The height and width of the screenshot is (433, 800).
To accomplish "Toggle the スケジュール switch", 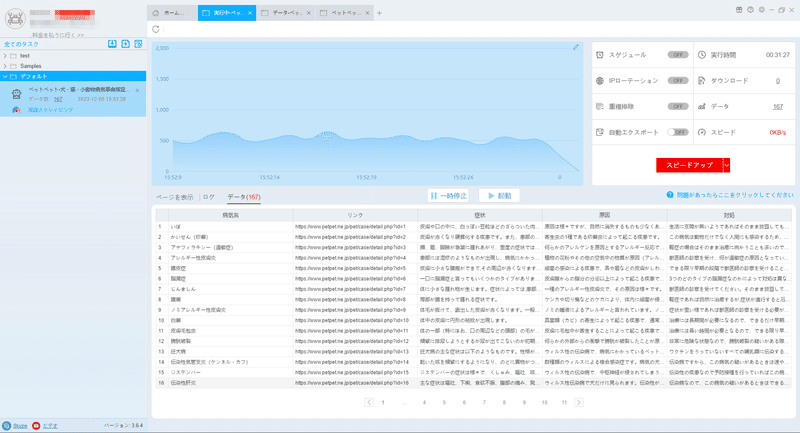I will 678,55.
